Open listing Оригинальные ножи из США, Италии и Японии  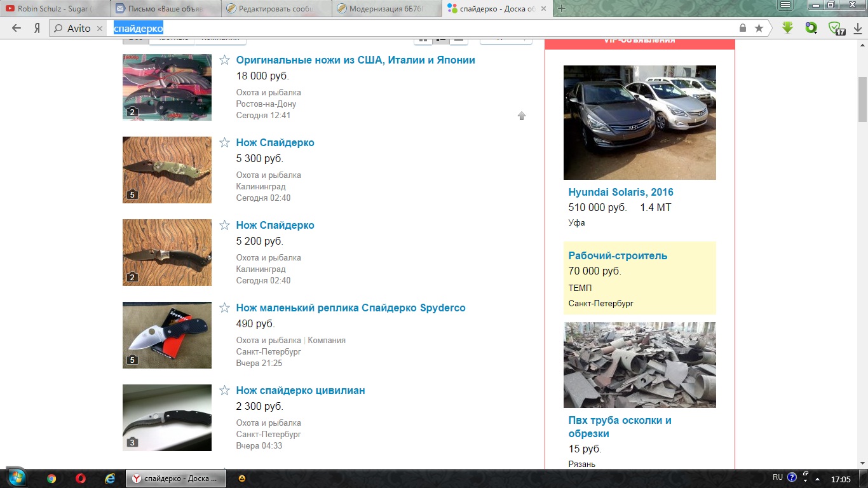click(x=356, y=60)
